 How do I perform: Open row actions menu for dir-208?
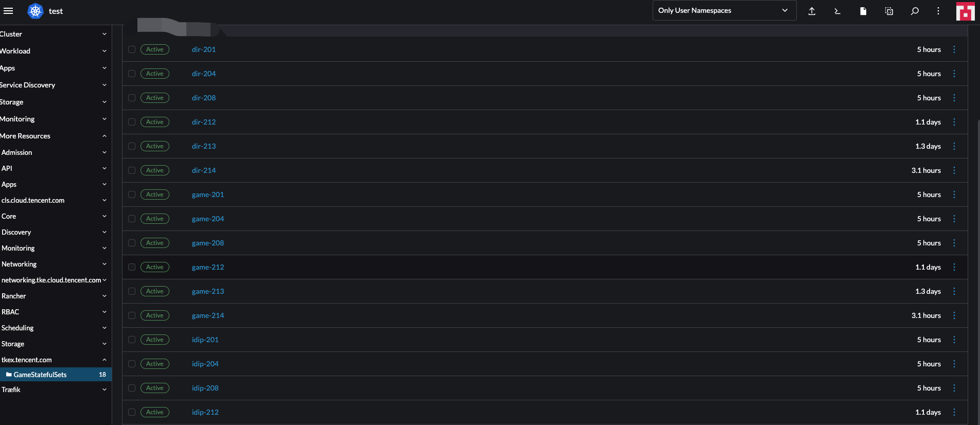[954, 98]
